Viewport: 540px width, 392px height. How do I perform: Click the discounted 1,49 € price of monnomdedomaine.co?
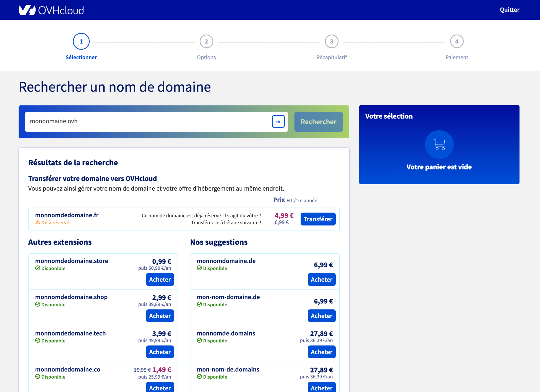(162, 370)
